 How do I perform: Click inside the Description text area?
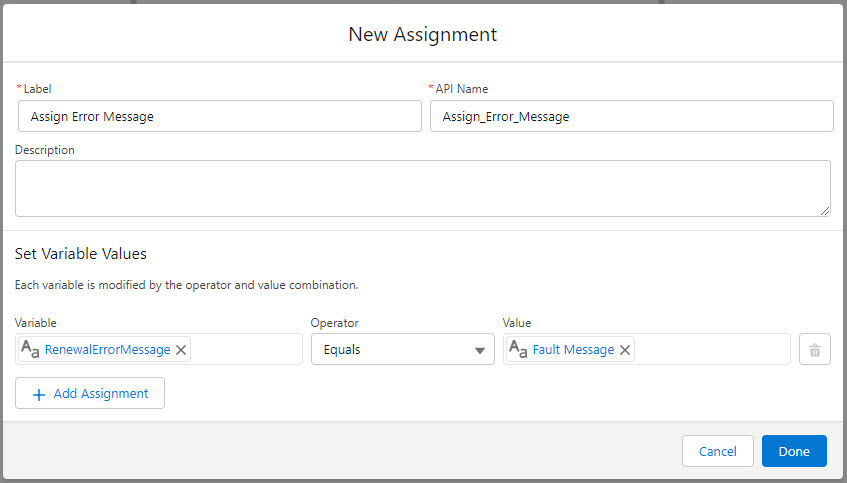tap(421, 188)
